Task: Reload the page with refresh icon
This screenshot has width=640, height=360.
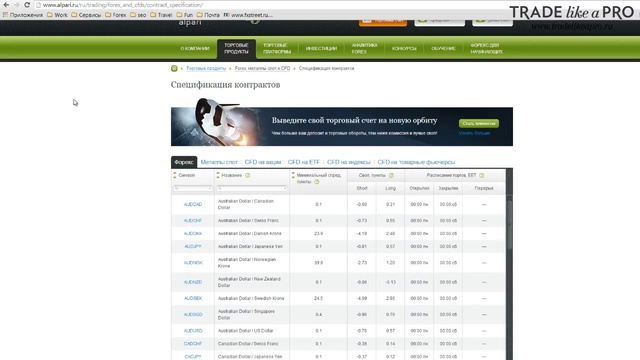Action: [27, 5]
